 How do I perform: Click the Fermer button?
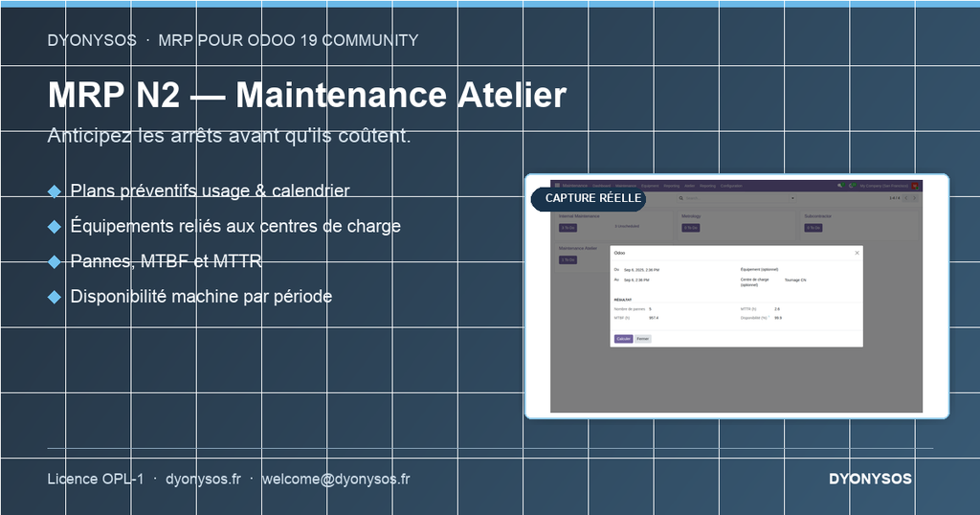coord(643,339)
